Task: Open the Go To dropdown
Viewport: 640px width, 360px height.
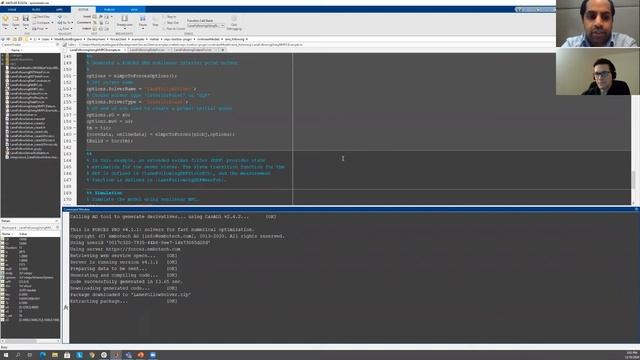Action: point(65,23)
